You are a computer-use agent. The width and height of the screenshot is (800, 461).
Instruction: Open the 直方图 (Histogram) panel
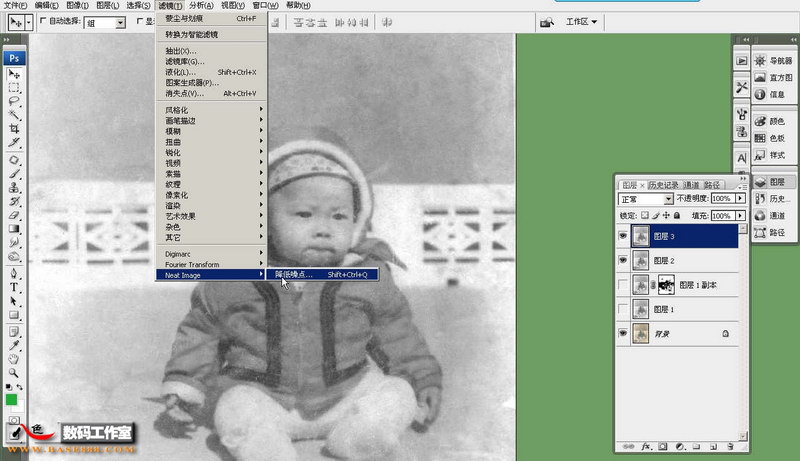tap(774, 78)
